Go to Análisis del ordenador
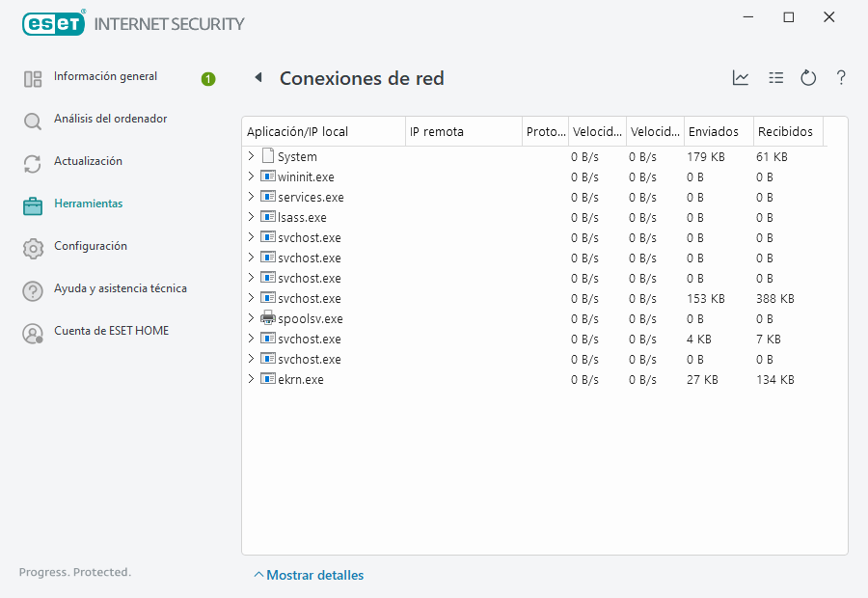Viewport: 868px width, 598px height. (x=110, y=119)
